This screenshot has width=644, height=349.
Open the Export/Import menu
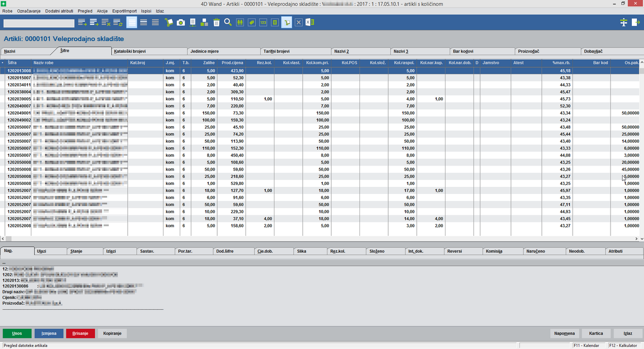(x=125, y=11)
